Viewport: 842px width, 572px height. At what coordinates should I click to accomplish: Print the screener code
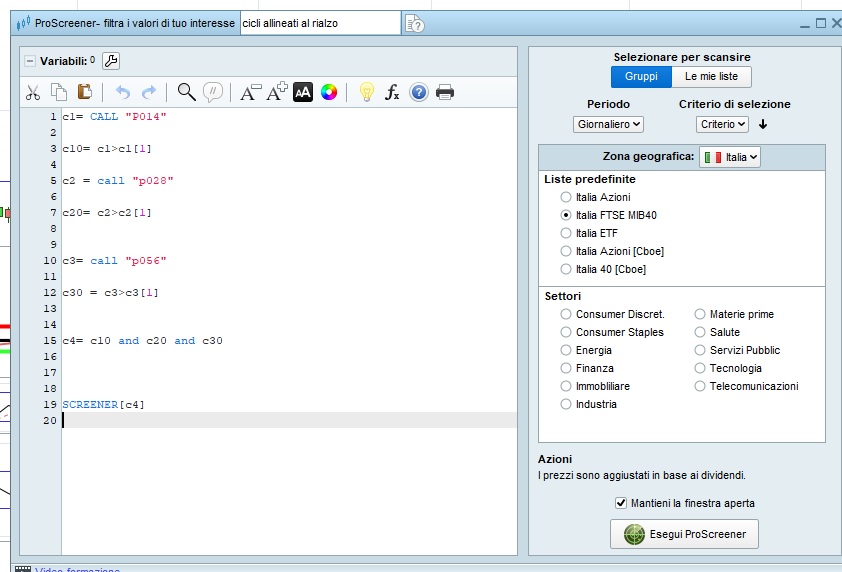click(445, 92)
